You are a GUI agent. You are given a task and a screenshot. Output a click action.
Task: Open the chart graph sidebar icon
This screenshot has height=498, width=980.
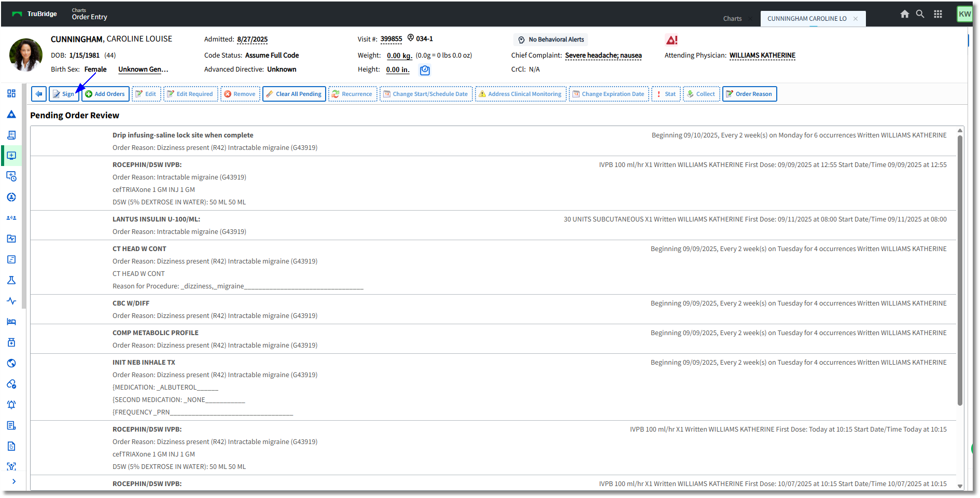tap(11, 239)
